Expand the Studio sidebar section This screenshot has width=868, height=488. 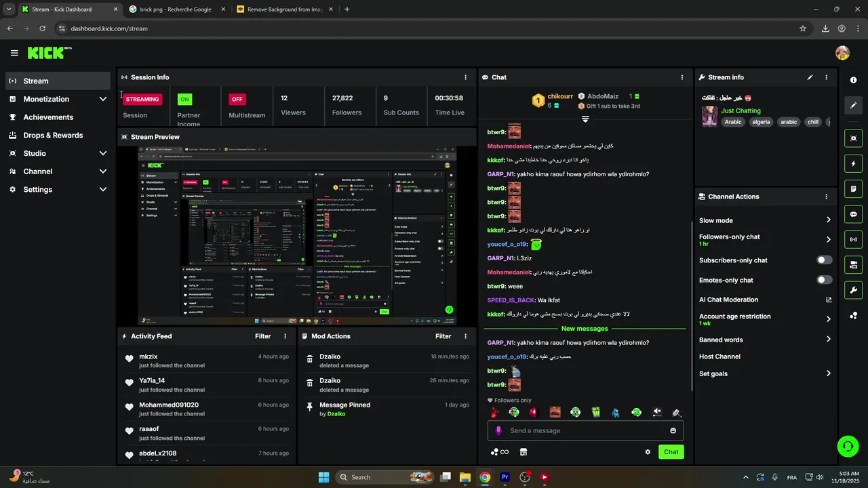click(x=103, y=153)
